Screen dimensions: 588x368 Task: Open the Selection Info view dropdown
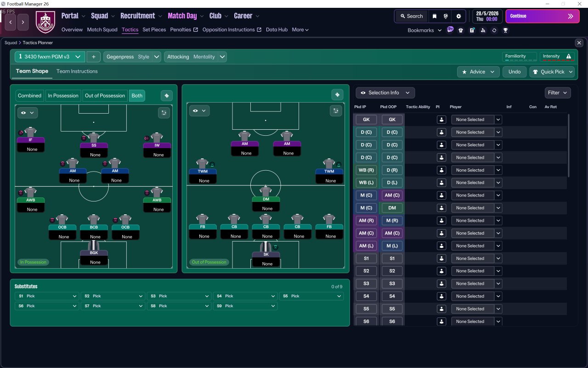point(385,92)
